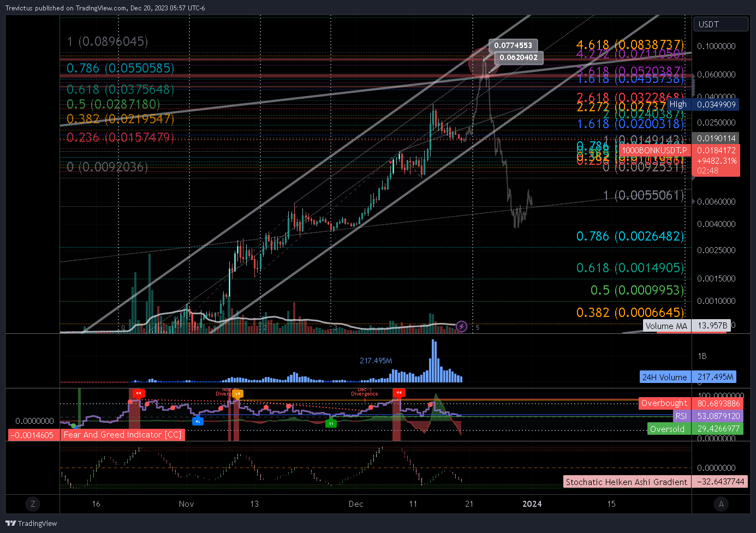Click the -0.0014605 red value tag
This screenshot has height=533, width=756.
point(33,435)
